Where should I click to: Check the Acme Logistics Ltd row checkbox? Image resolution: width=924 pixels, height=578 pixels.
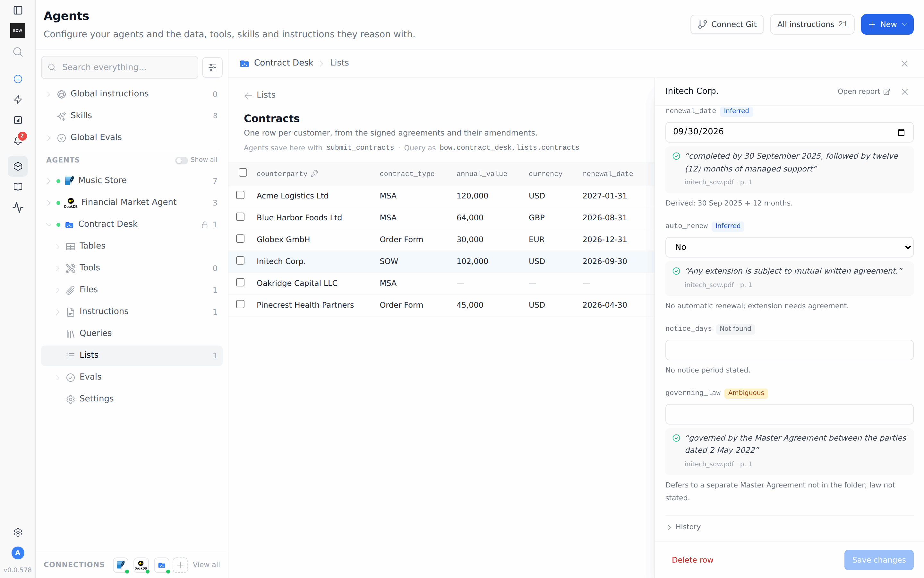click(x=240, y=195)
